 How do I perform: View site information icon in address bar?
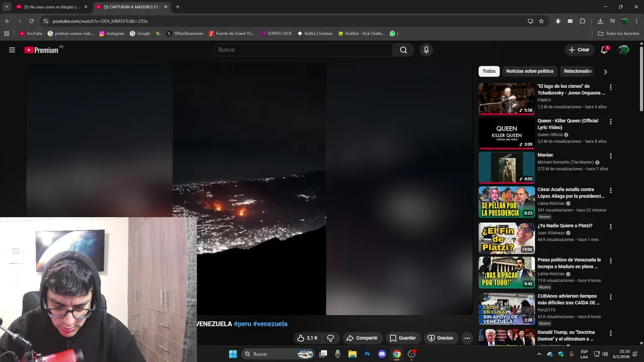tap(46, 21)
